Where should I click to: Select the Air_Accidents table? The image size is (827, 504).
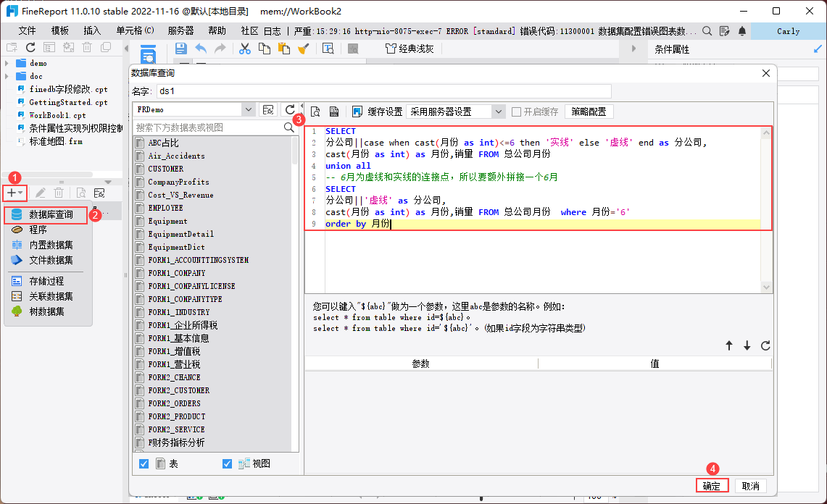[x=176, y=156]
